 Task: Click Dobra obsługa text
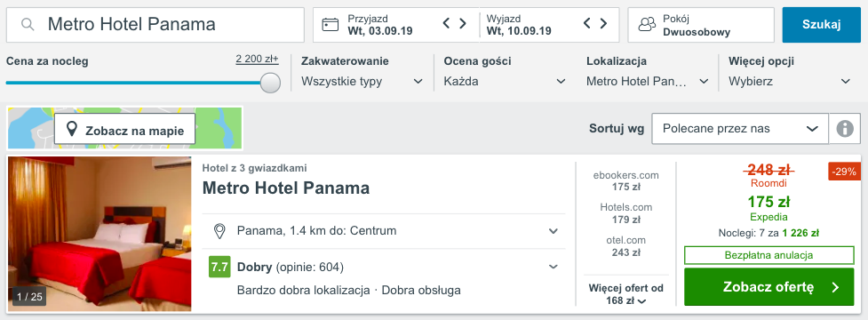click(x=421, y=290)
